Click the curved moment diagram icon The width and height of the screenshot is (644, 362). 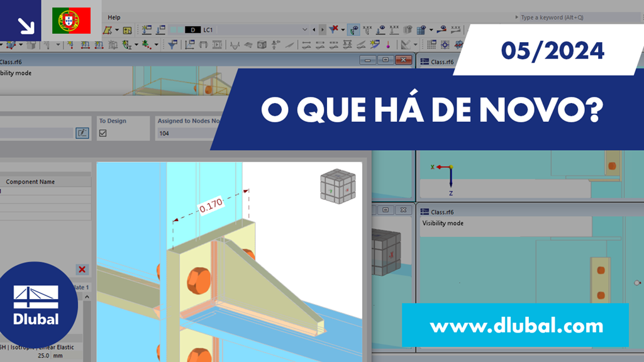(235, 45)
